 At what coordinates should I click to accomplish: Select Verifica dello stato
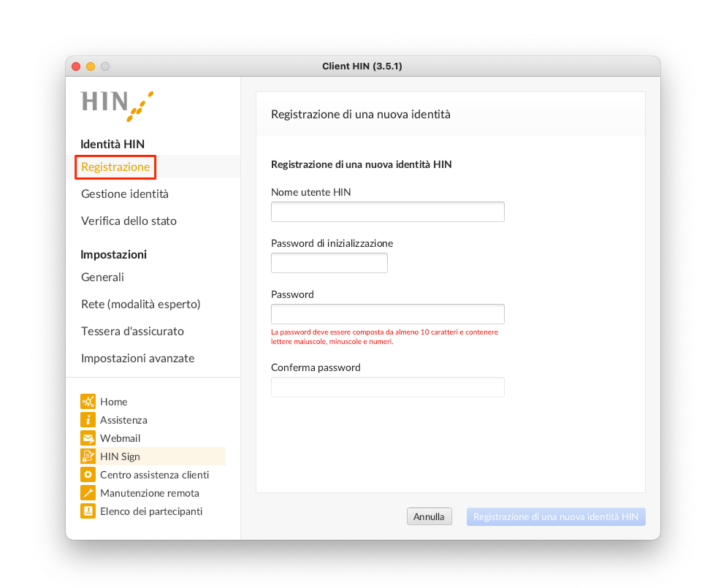pos(129,221)
